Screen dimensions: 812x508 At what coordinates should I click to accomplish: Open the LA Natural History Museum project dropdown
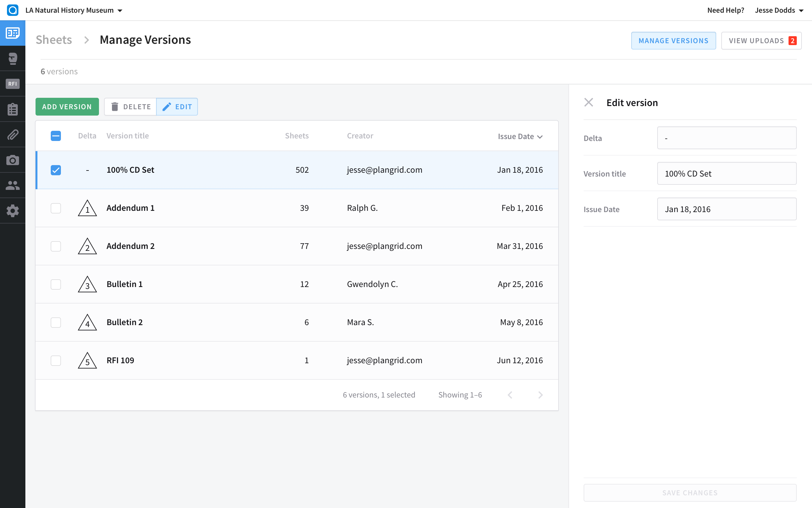pos(74,10)
